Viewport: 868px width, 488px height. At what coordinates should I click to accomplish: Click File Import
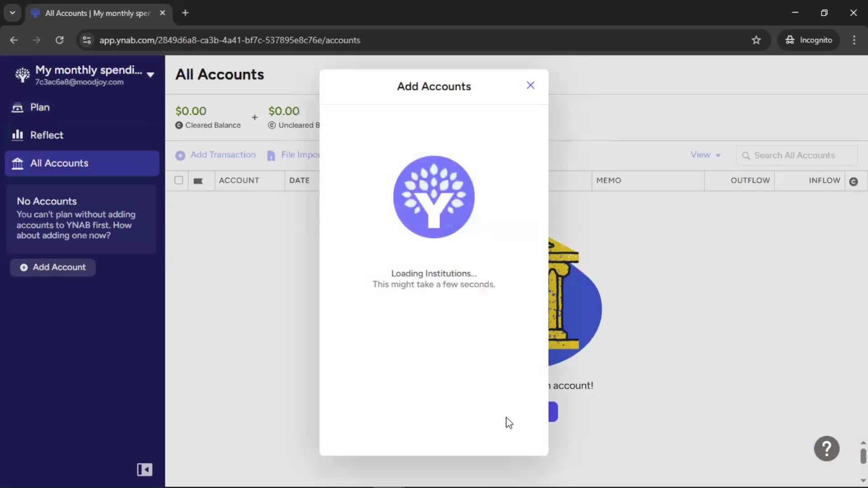click(293, 155)
